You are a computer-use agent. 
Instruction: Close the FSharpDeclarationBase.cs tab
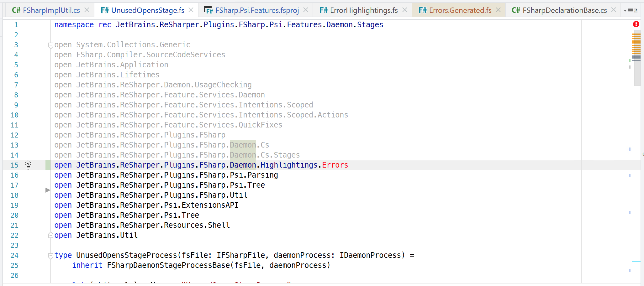614,10
